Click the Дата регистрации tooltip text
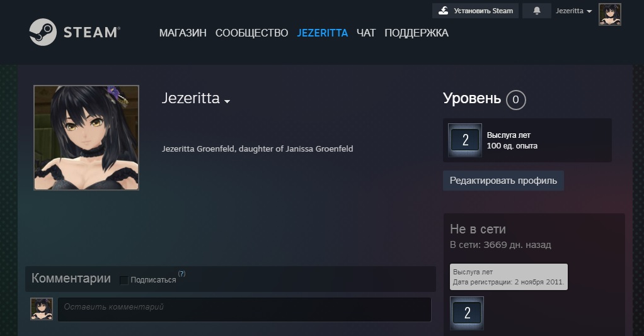The height and width of the screenshot is (336, 644). (x=509, y=283)
